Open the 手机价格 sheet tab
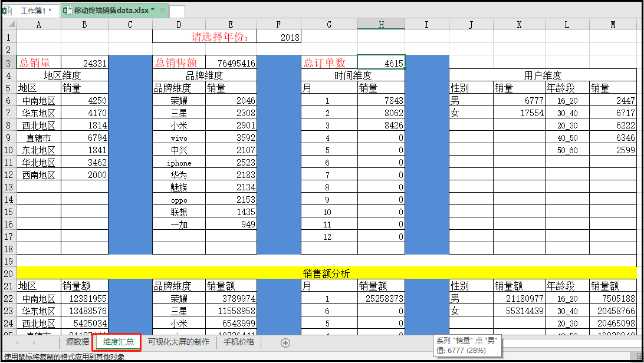Image resolution: width=644 pixels, height=363 pixels. pyautogui.click(x=239, y=342)
